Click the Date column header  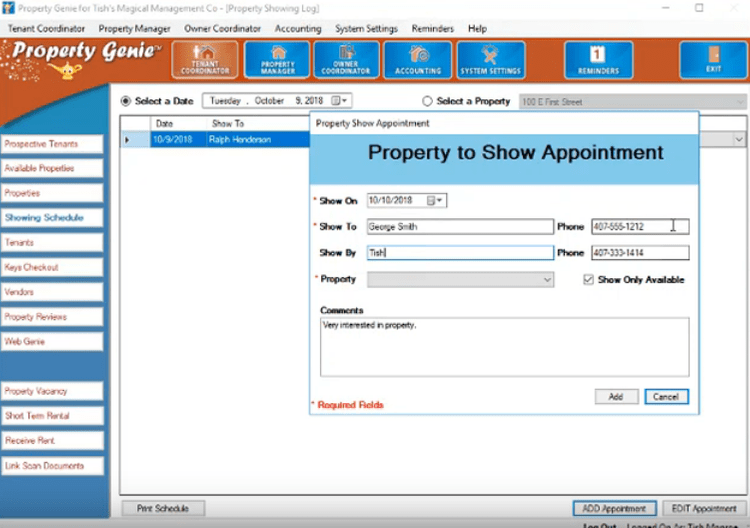point(178,123)
